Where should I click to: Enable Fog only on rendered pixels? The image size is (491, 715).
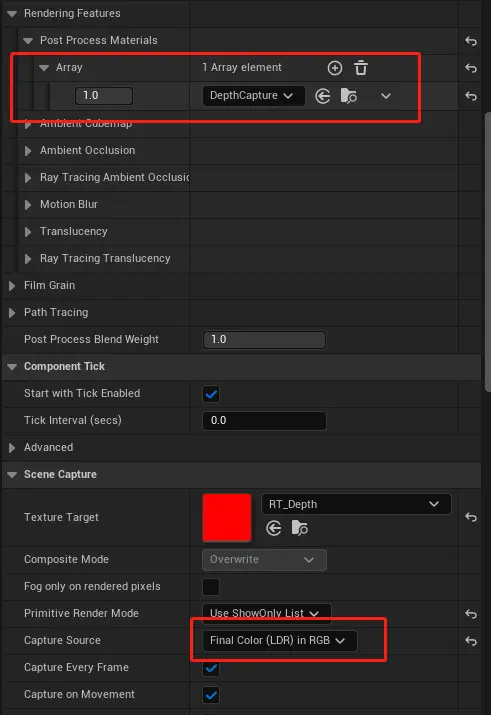211,587
